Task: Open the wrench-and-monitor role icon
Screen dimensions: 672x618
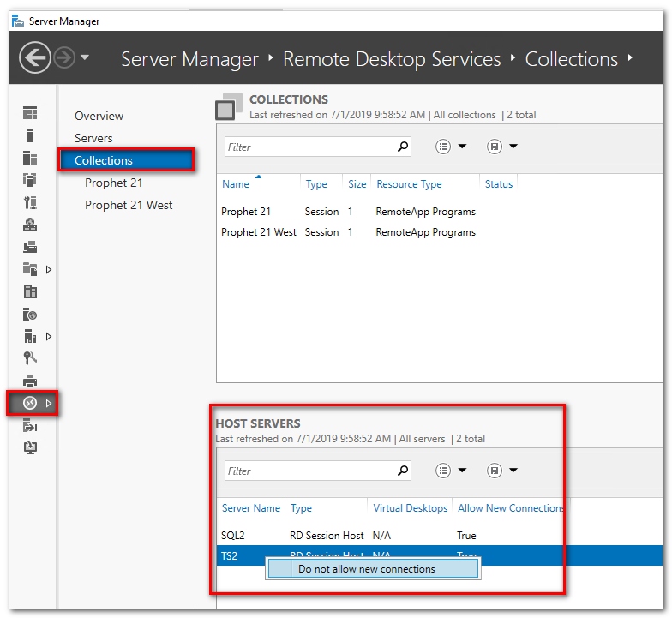Action: click(30, 202)
